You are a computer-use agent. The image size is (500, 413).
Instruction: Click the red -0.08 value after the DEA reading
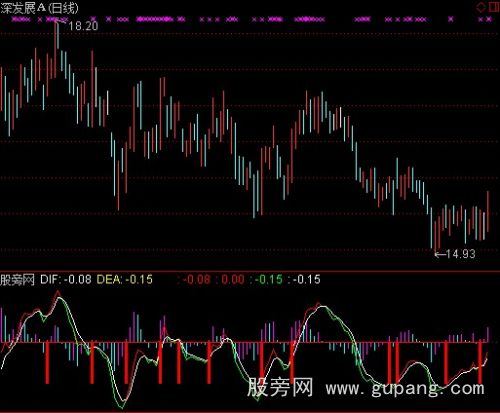pyautogui.click(x=197, y=279)
